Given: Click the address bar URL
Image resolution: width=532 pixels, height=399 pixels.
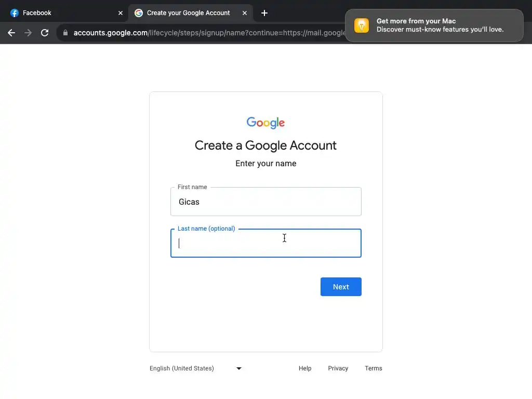Looking at the screenshot, I should (209, 33).
